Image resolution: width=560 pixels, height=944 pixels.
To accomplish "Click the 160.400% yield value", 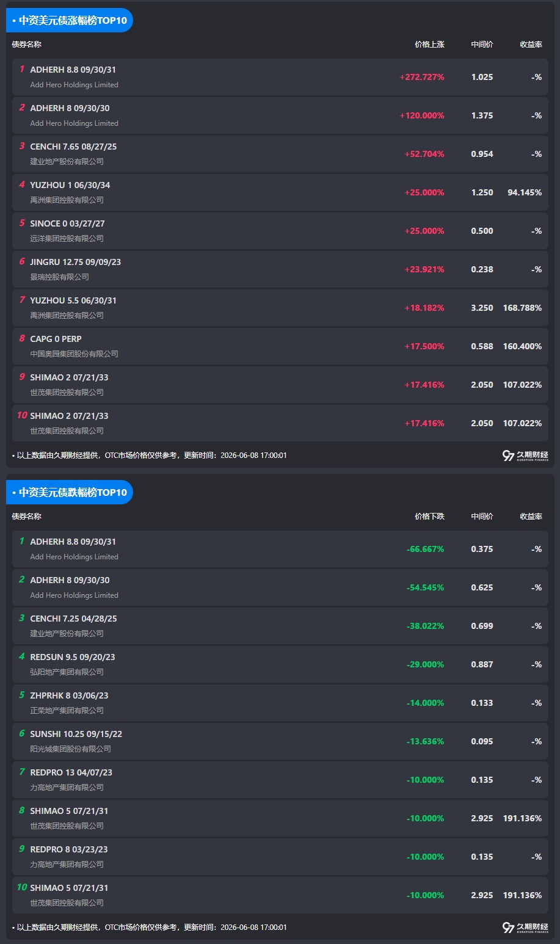I will [x=522, y=346].
